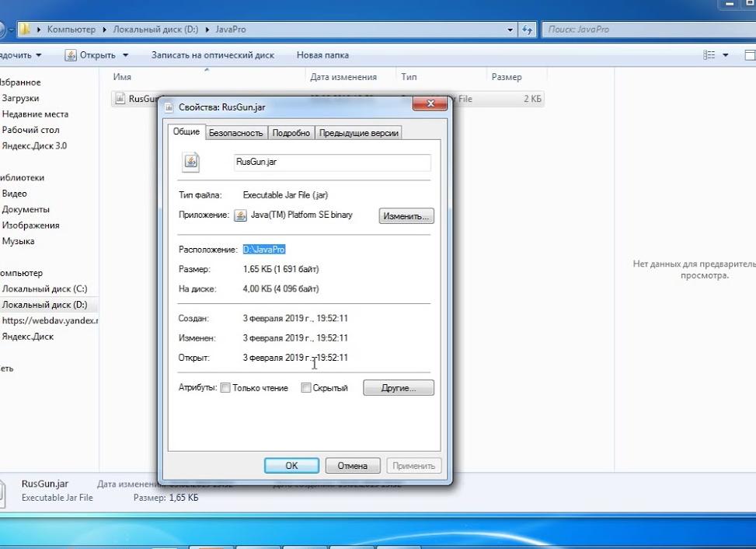756x549 pixels.
Task: Open the webdav.yandex network location
Action: pos(50,321)
